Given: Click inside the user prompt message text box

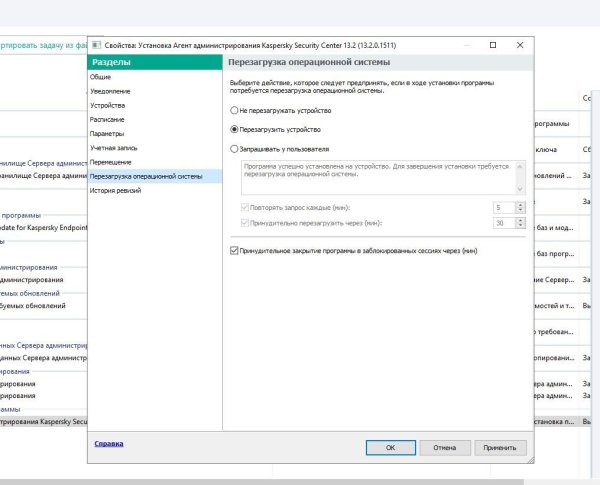Looking at the screenshot, I should (x=378, y=178).
